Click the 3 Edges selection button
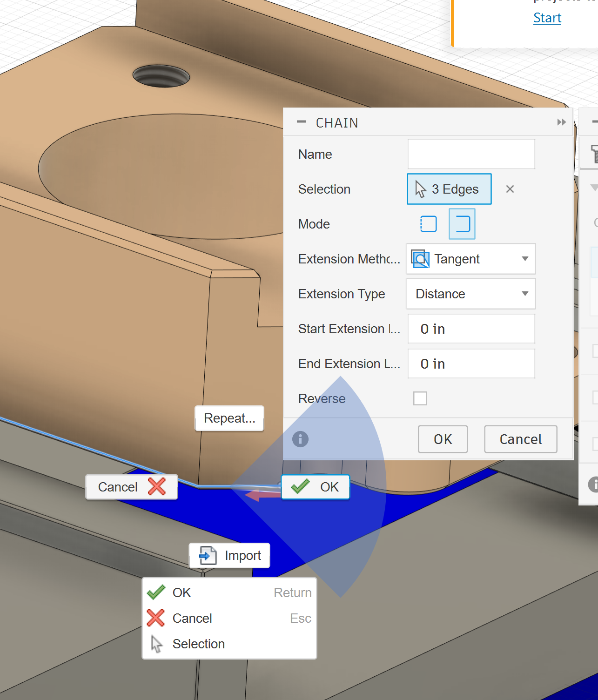This screenshot has height=700, width=598. coord(449,189)
